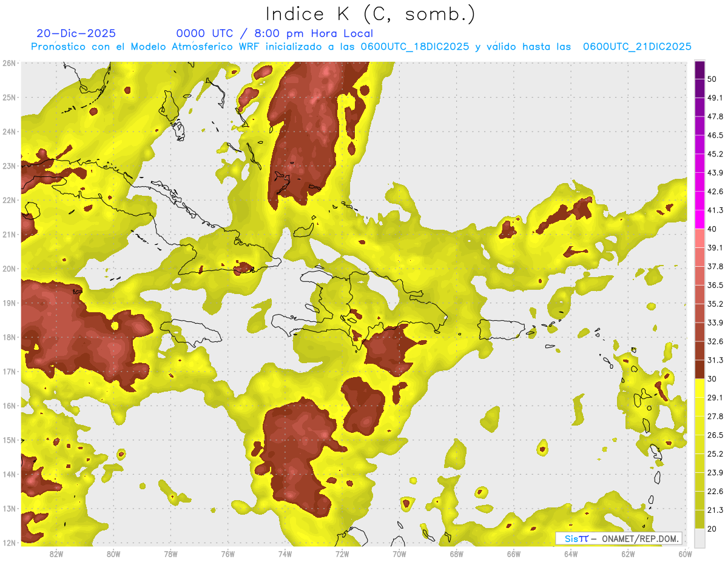Click the '82W' longitude label
The image size is (728, 562).
(x=56, y=554)
